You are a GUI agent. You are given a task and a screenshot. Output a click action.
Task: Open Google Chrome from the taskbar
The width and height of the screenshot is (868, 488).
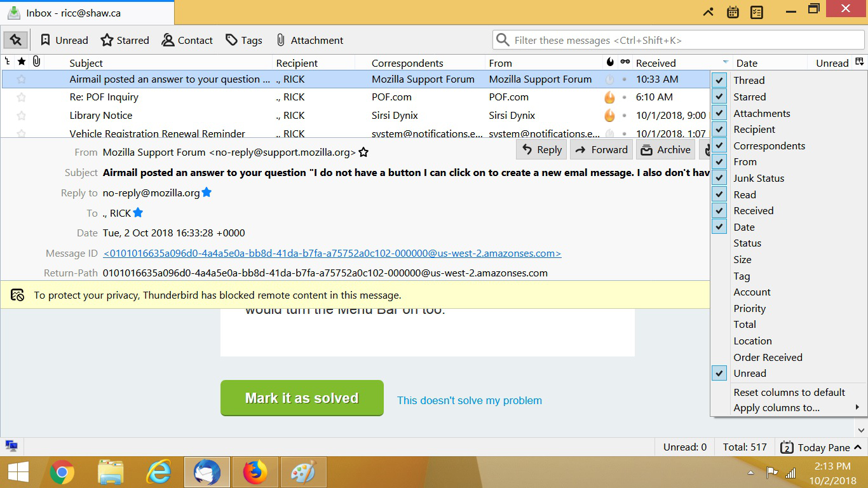coord(62,472)
